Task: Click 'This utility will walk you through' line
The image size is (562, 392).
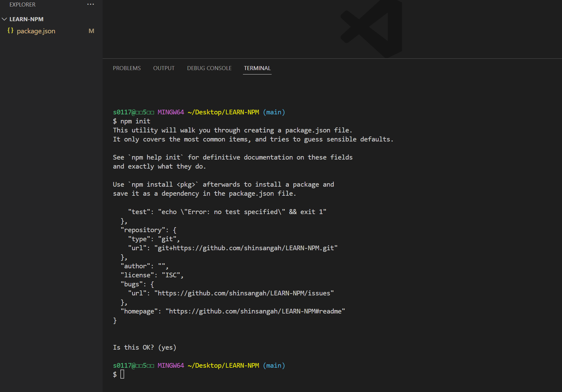Action: (233, 130)
